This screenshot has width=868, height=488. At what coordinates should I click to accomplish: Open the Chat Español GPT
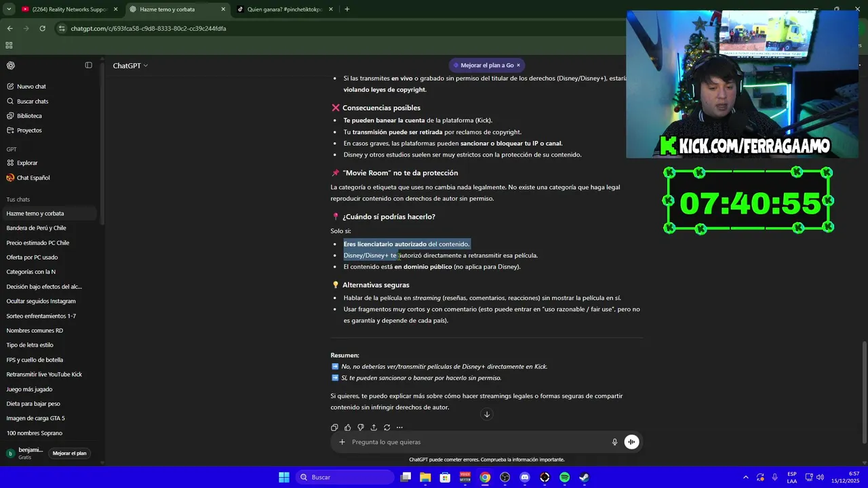click(x=33, y=178)
